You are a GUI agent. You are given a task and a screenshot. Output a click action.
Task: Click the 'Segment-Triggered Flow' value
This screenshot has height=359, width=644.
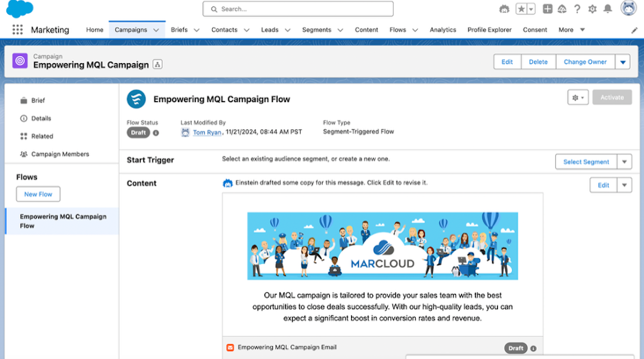tap(358, 132)
